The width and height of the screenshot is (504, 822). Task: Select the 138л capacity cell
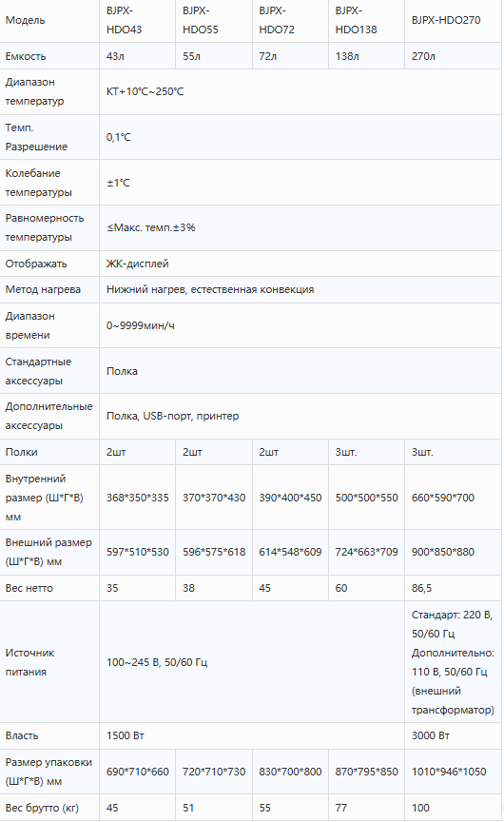pos(366,56)
